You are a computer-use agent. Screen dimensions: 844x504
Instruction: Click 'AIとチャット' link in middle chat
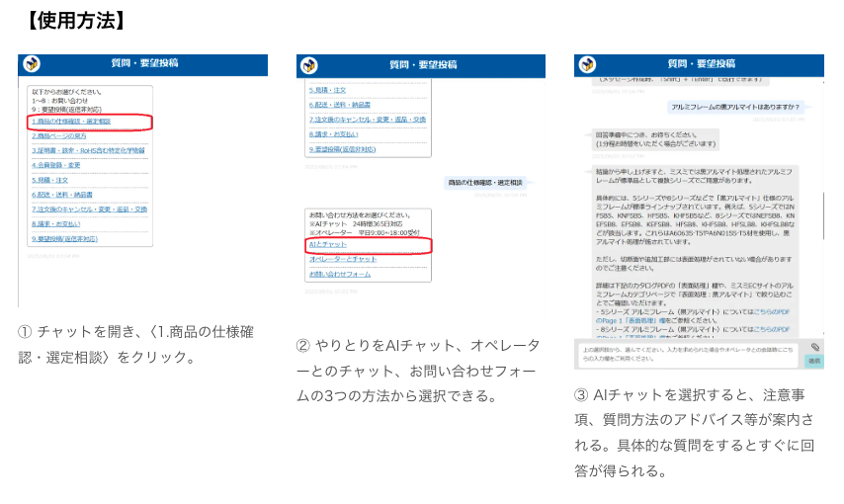[x=327, y=243]
